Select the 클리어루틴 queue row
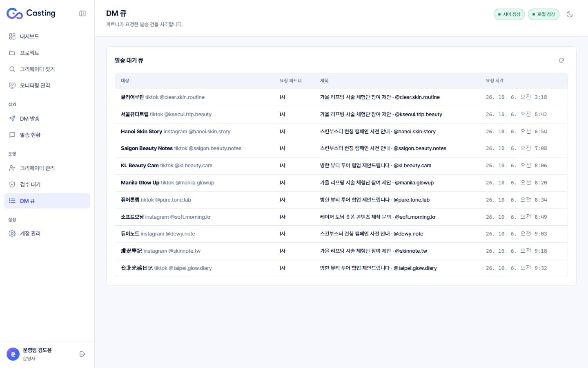The width and height of the screenshot is (588, 368). tap(341, 97)
